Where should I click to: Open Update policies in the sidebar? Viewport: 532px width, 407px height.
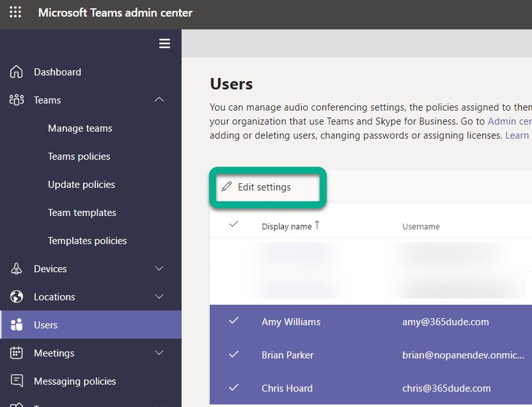81,185
